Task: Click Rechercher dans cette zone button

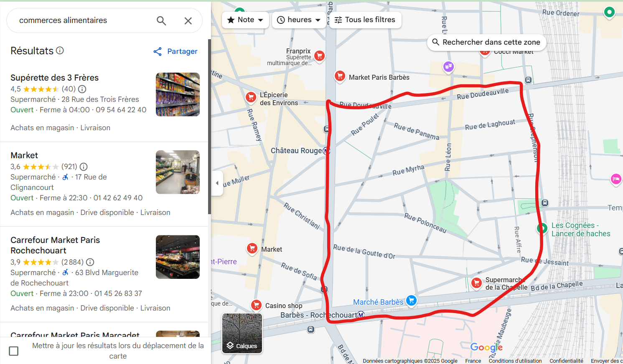Action: 486,42
